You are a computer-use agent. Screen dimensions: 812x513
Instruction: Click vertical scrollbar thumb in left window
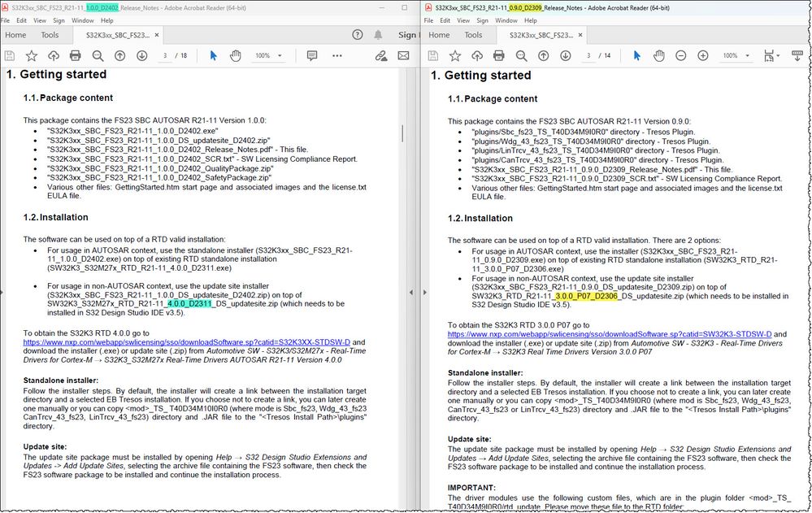coord(402,133)
